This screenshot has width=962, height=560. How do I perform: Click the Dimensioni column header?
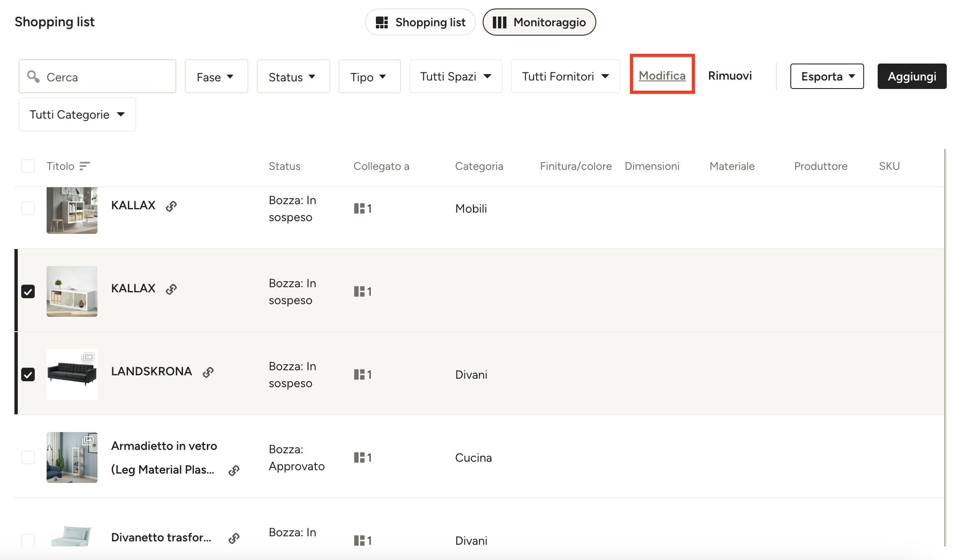(652, 166)
